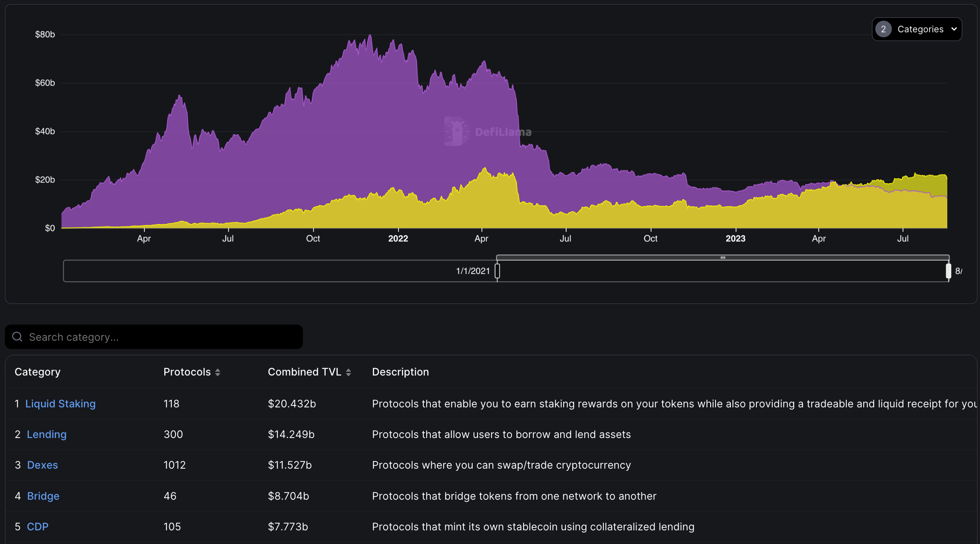Open the CDP category link
This screenshot has height=544, width=980.
tap(38, 527)
